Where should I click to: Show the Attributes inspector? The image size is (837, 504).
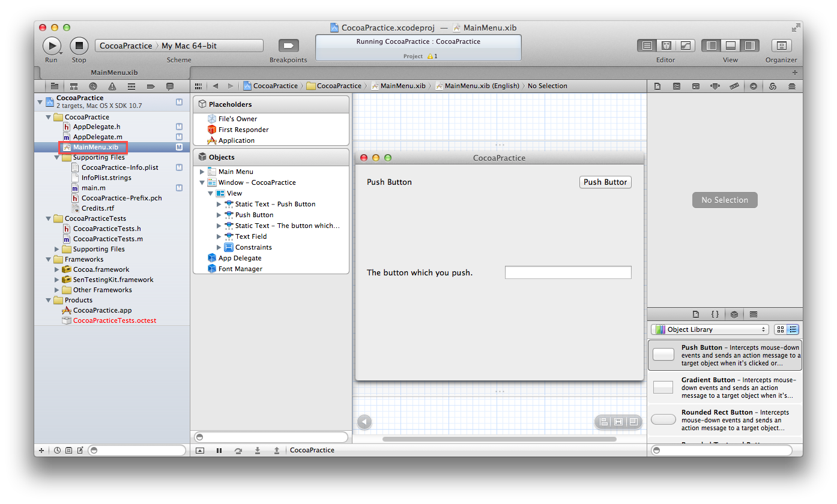tap(715, 86)
